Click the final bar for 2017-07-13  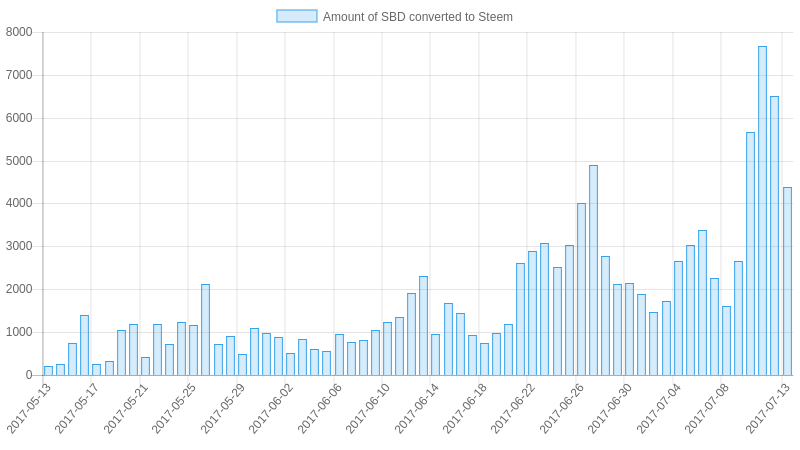[787, 282]
